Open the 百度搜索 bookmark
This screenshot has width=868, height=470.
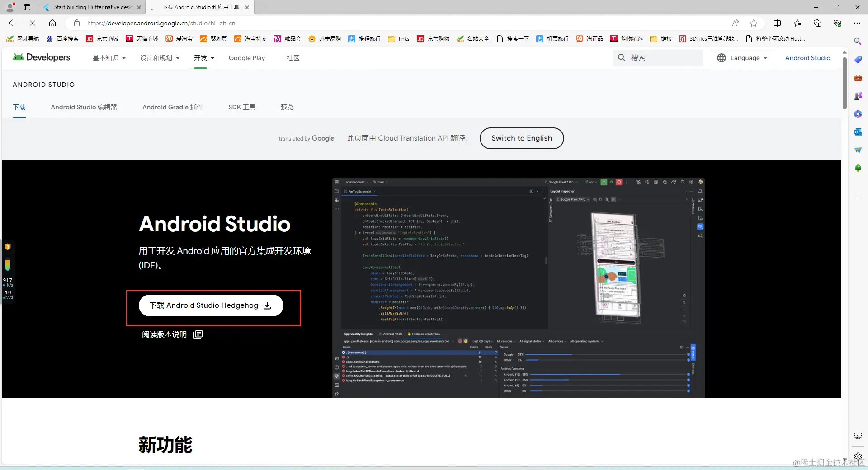pyautogui.click(x=62, y=39)
